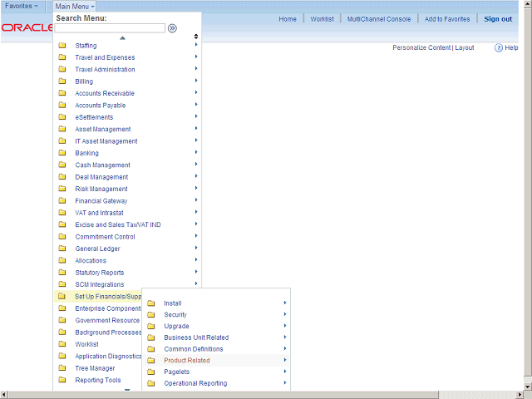Collapse the Main Menu dropdown

click(74, 6)
